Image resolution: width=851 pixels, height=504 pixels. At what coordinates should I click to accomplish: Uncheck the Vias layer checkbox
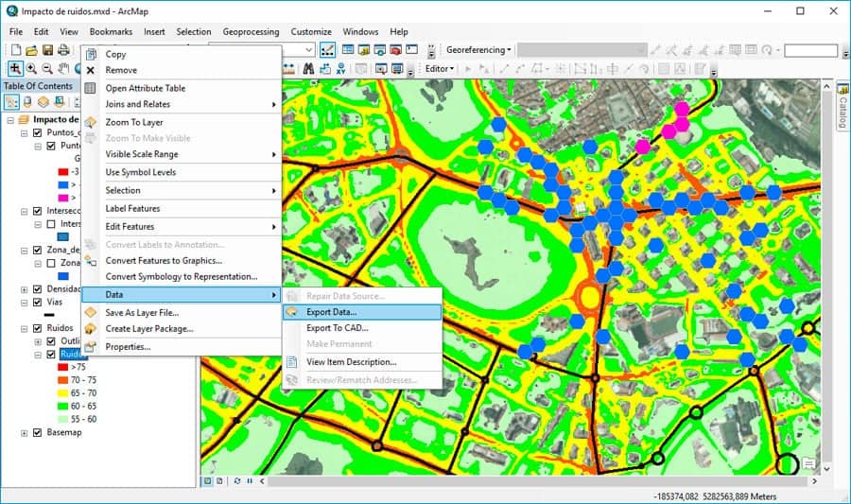point(38,303)
